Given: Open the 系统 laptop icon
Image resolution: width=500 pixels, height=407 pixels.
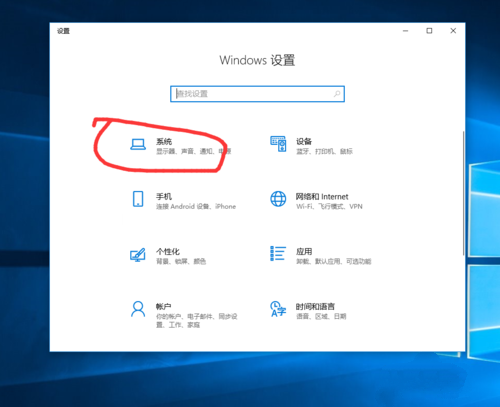Looking at the screenshot, I should (138, 144).
